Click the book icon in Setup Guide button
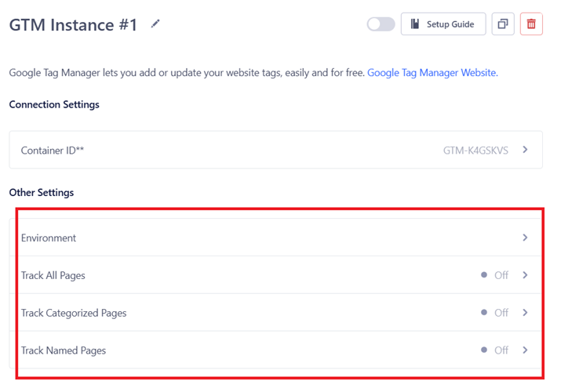This screenshot has width=561, height=392. [414, 24]
